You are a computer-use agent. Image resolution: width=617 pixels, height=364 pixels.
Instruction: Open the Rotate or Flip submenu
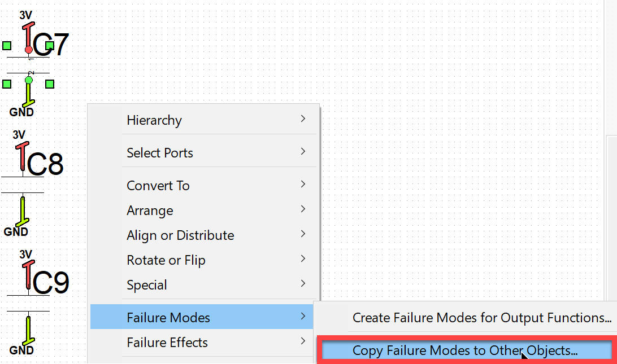[203, 260]
